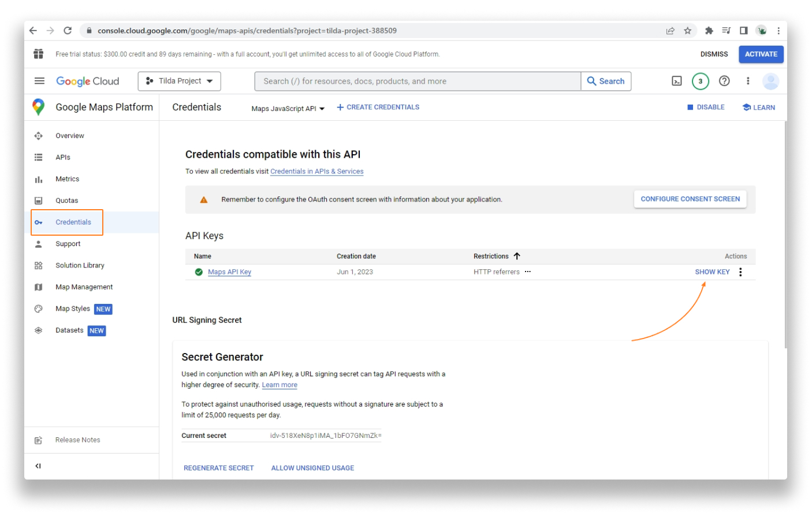
Task: Click the current secret value text
Action: coord(326,436)
